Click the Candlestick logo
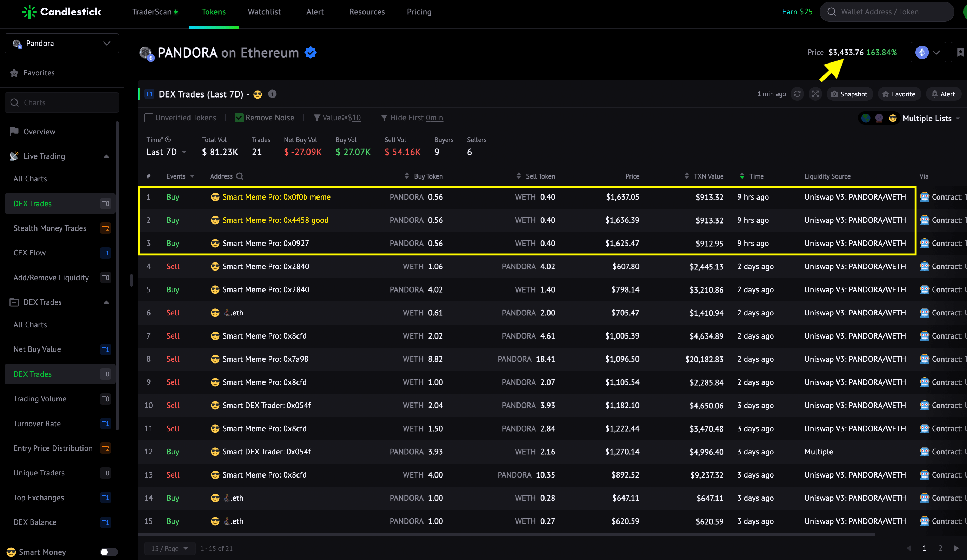 [61, 12]
